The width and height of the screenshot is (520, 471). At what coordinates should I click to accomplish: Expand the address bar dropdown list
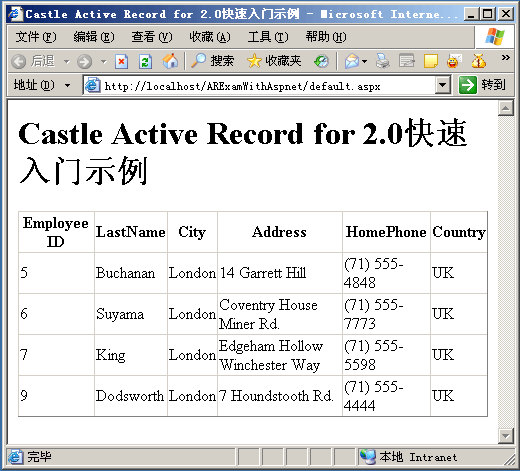pos(443,86)
